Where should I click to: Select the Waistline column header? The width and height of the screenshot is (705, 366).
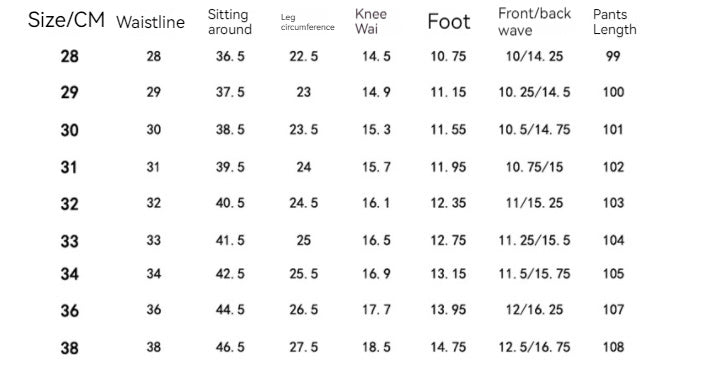tap(150, 22)
